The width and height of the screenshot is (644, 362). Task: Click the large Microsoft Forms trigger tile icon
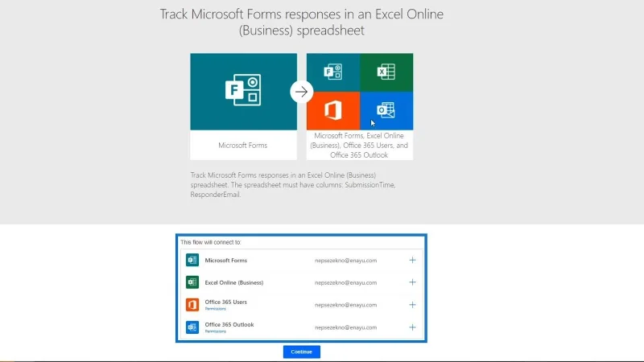click(x=243, y=90)
